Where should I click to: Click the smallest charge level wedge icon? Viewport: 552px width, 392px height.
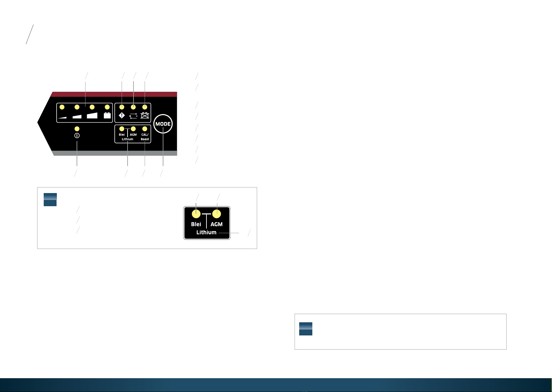(62, 117)
